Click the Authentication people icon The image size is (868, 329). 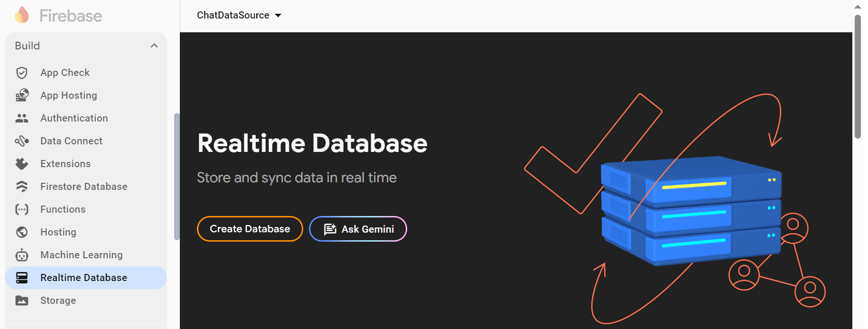click(x=22, y=118)
